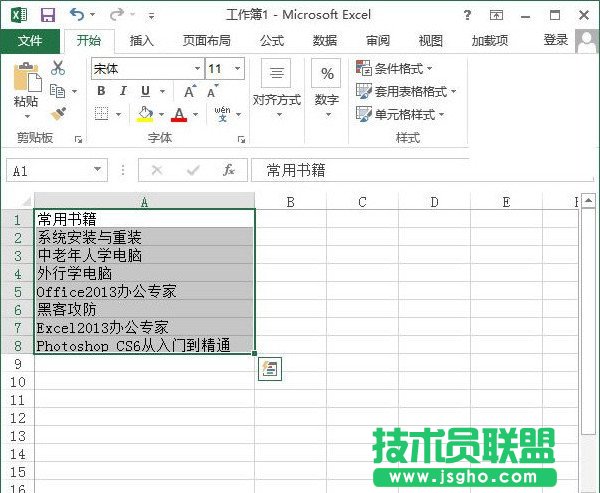Open Number (数字) percent group

pyautogui.click(x=326, y=90)
